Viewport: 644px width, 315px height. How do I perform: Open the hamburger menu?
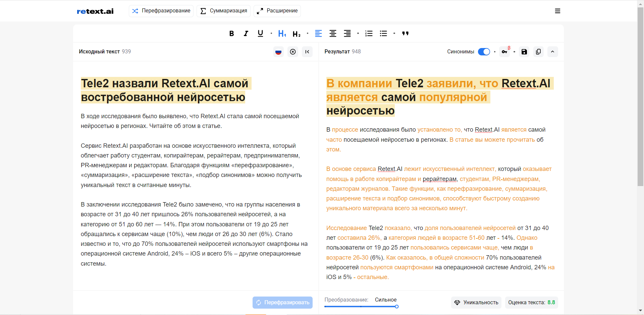click(x=558, y=11)
